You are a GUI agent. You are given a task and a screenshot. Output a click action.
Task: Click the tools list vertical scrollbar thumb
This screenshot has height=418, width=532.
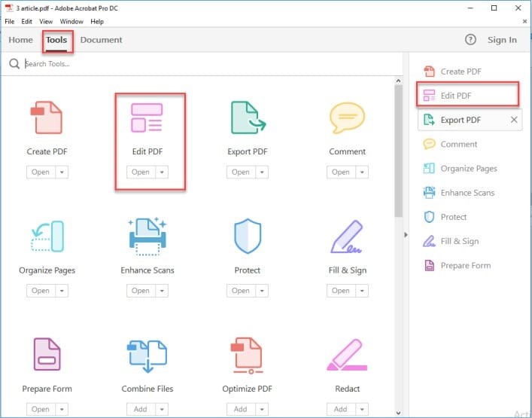click(x=398, y=151)
